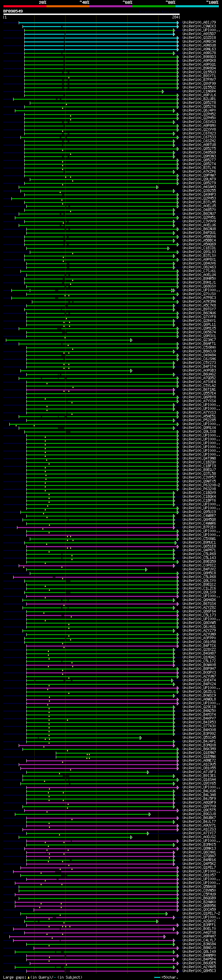This screenshot has width=222, height=980.
Task: Select the UniRef100_C1N6R4 label
Action: 199,91
